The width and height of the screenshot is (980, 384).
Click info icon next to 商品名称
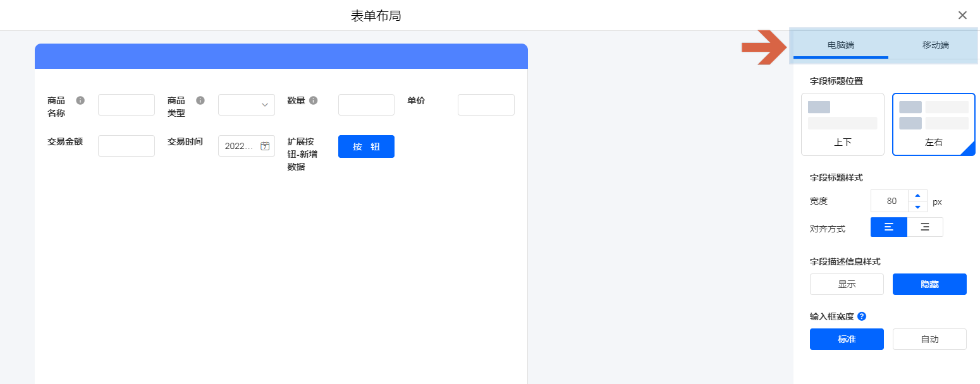point(80,100)
